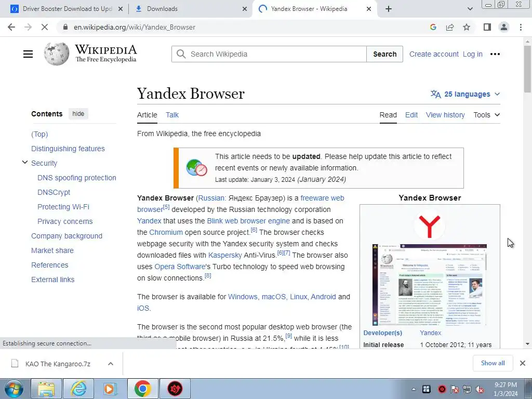Open Chrome's three-dot menu

[x=521, y=27]
